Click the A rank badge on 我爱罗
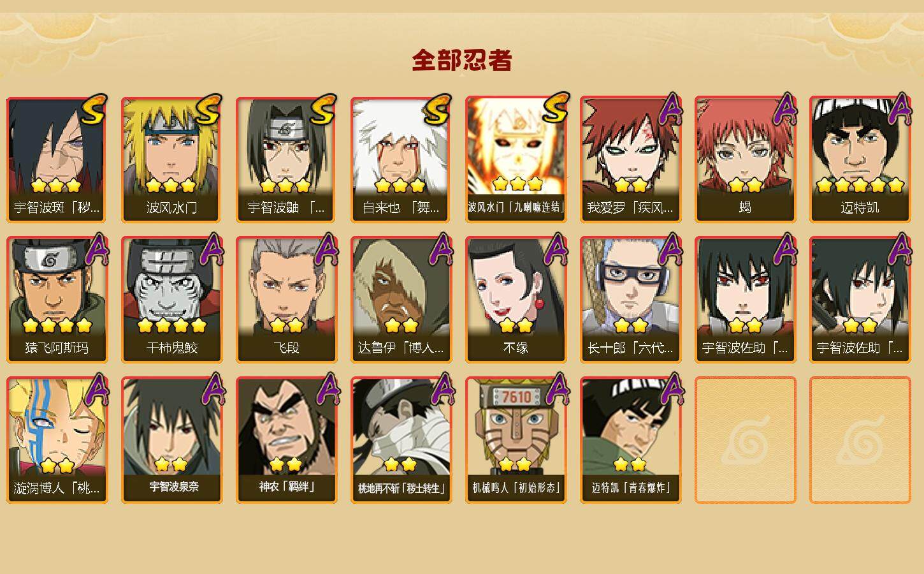The width and height of the screenshot is (924, 574). pyautogui.click(x=670, y=110)
